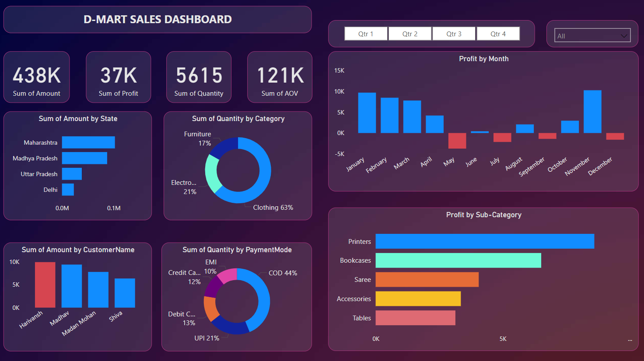
Task: Click the 438K Sum of Amount card
Action: coord(37,77)
